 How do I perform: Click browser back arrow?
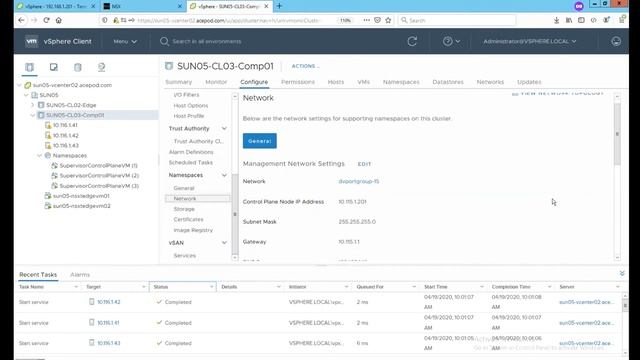[22, 20]
